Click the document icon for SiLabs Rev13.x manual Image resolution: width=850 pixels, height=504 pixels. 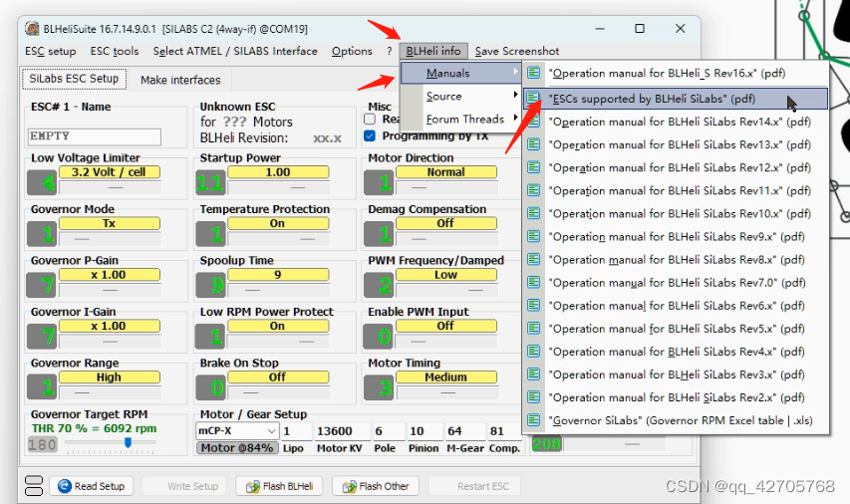coord(534,144)
